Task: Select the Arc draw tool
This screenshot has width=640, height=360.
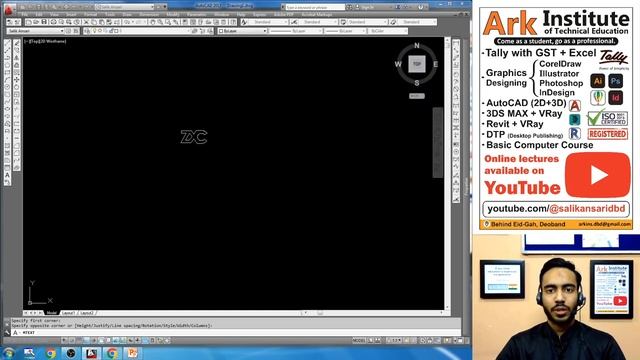Action: (7, 80)
